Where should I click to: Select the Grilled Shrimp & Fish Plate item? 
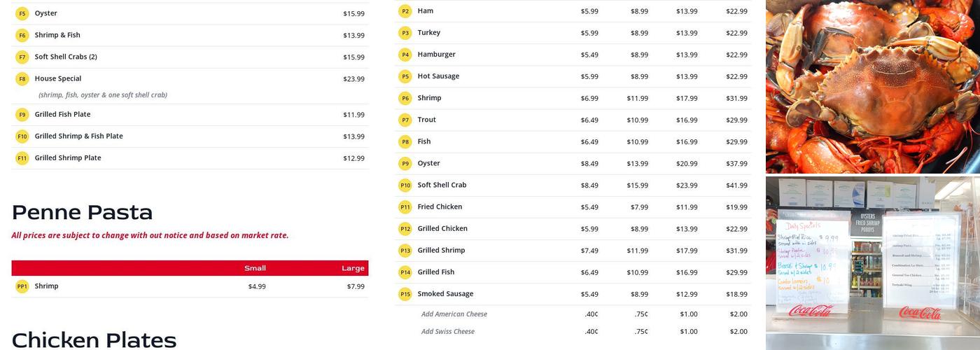point(78,136)
